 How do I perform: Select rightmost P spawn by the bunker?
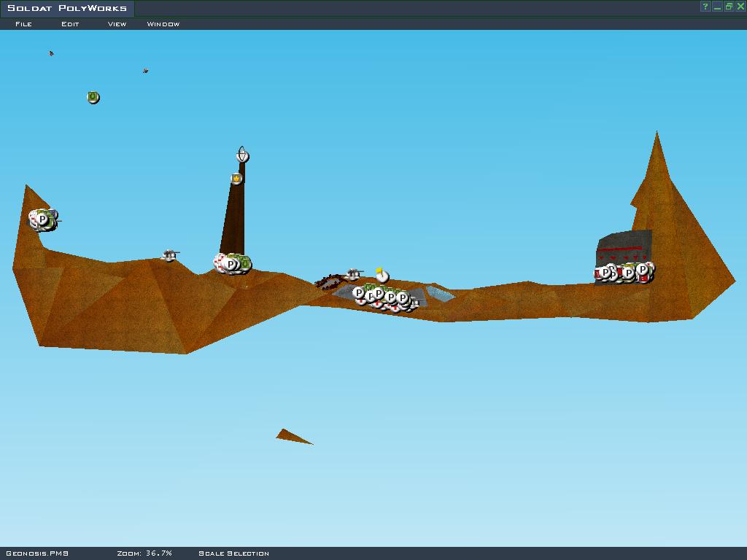tap(643, 270)
